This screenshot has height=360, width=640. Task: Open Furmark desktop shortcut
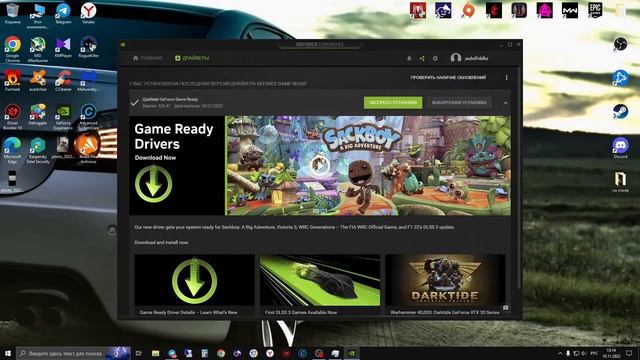[x=12, y=80]
